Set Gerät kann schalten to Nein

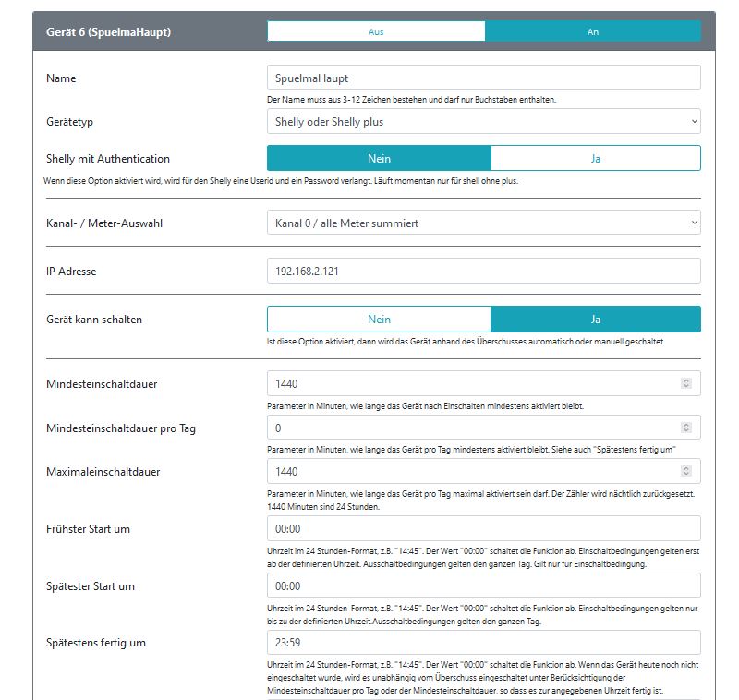tap(380, 320)
